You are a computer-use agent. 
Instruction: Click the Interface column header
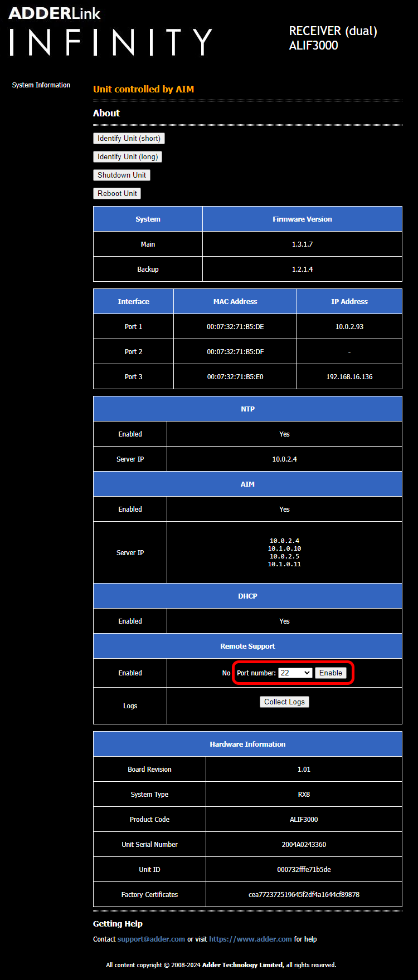click(x=133, y=301)
